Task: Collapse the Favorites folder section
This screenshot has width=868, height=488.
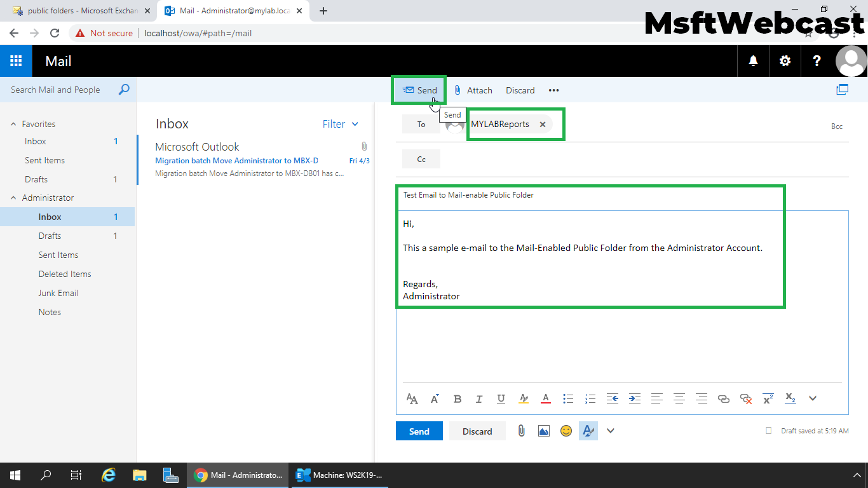Action: (x=14, y=123)
